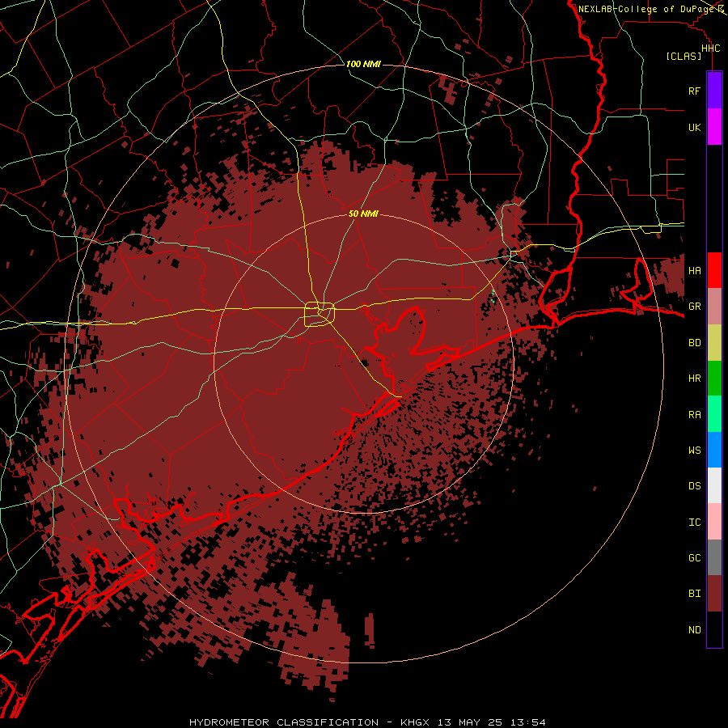This screenshot has width=728, height=728.
Task: Click the UK magenta legend swatch
Action: [714, 127]
